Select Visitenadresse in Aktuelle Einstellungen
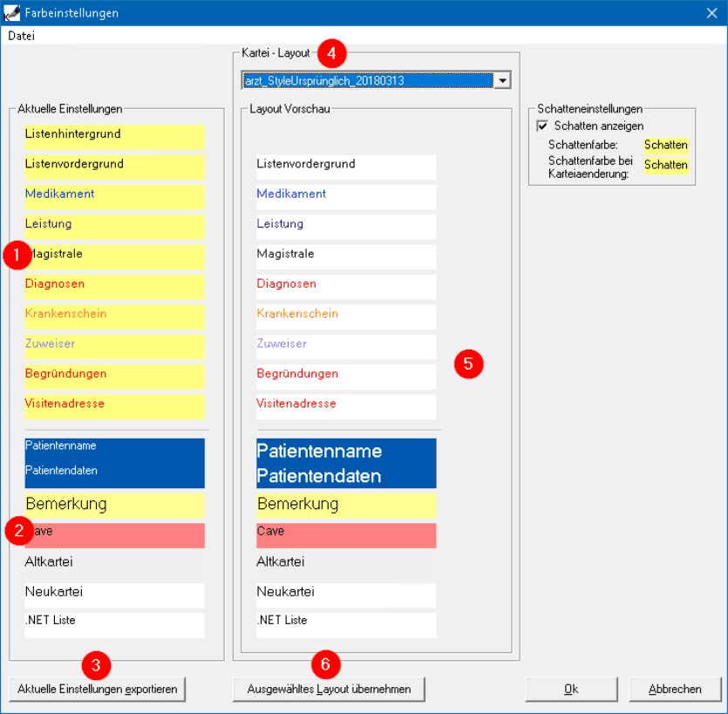This screenshot has height=714, width=728. (x=115, y=406)
